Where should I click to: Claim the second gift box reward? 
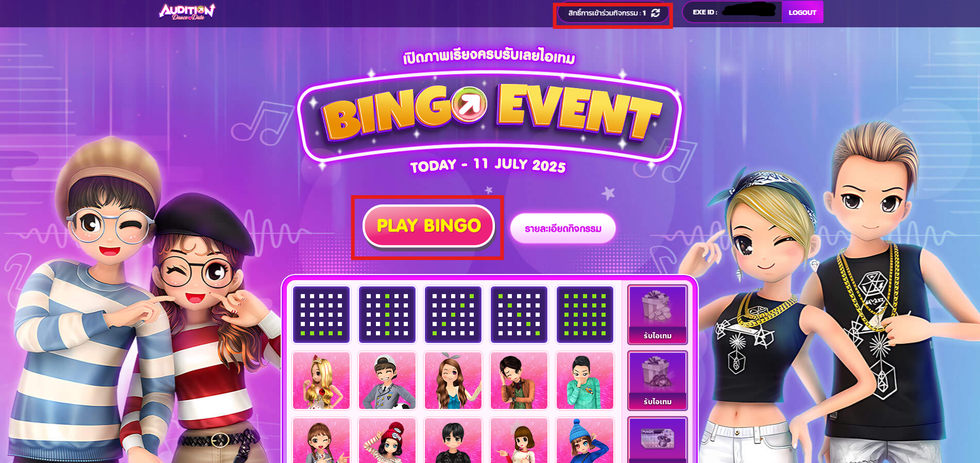[x=658, y=381]
